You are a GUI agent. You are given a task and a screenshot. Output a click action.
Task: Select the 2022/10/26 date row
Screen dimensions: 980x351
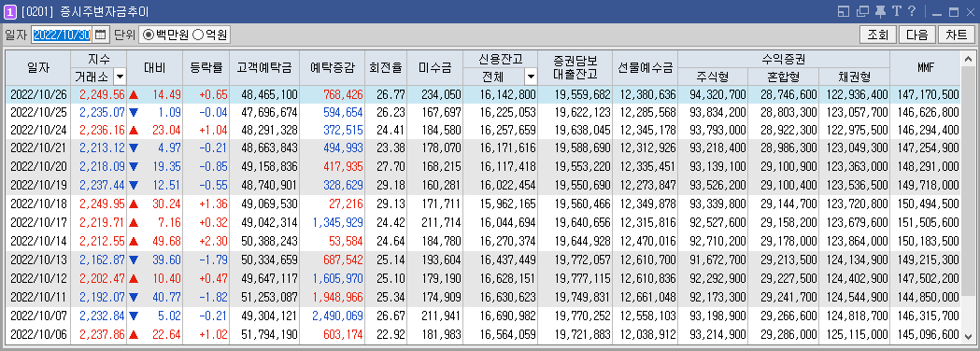[483, 94]
